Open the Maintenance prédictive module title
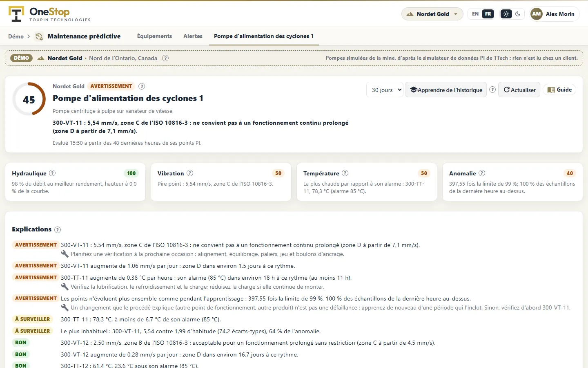The image size is (588, 368). click(x=84, y=36)
